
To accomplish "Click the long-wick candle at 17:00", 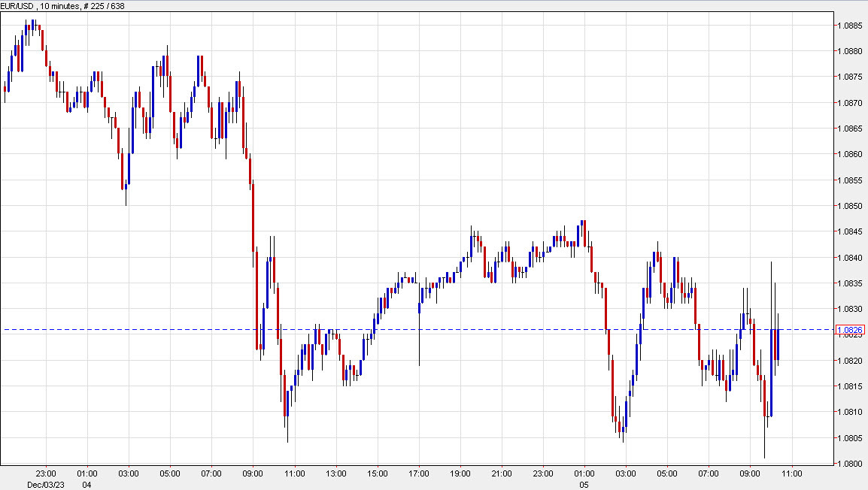I will tap(419, 323).
